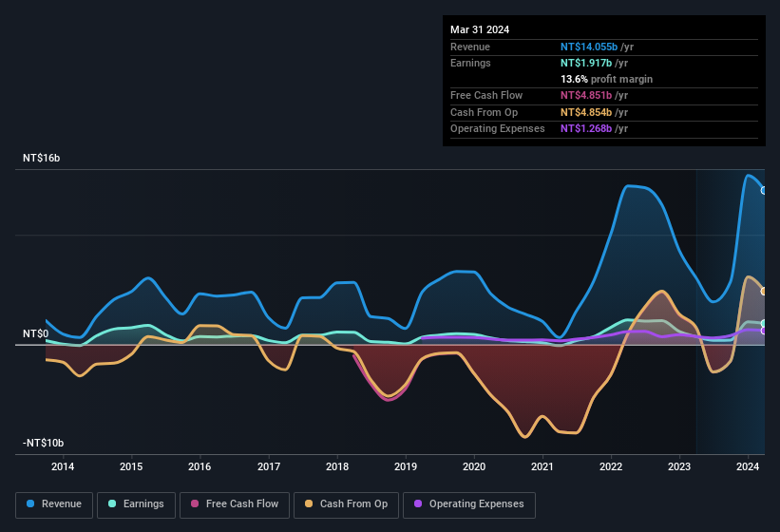Hide the Free Cash Flow series
This screenshot has width=780, height=532.
(234, 503)
